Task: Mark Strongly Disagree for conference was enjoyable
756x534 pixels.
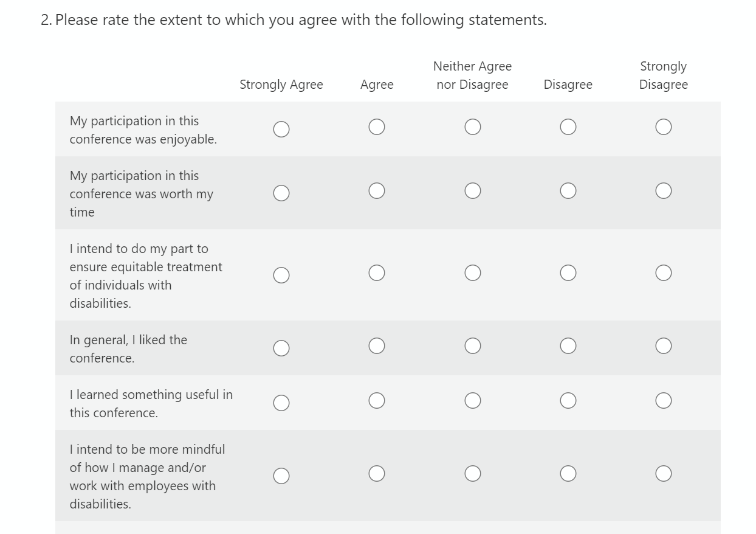Action: pos(664,127)
